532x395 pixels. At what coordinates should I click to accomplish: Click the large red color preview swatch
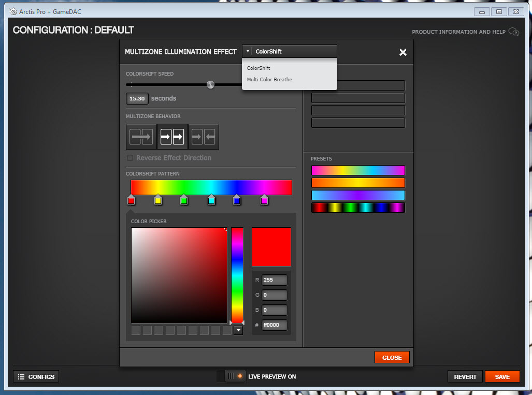tap(271, 247)
